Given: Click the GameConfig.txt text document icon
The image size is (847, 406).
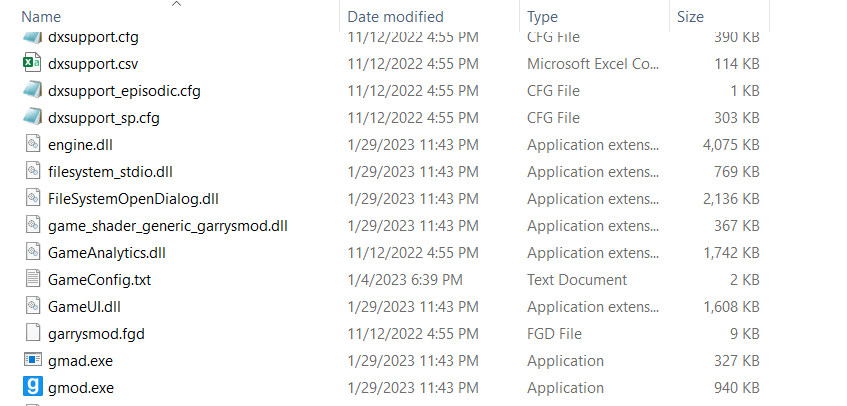Looking at the screenshot, I should click(x=30, y=279).
